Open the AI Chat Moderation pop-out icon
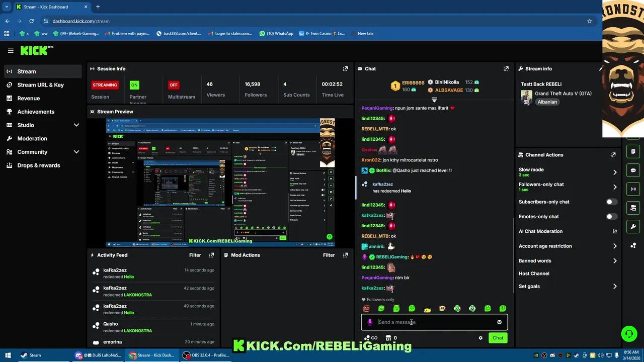Image resolution: width=644 pixels, height=362 pixels. tap(614, 231)
